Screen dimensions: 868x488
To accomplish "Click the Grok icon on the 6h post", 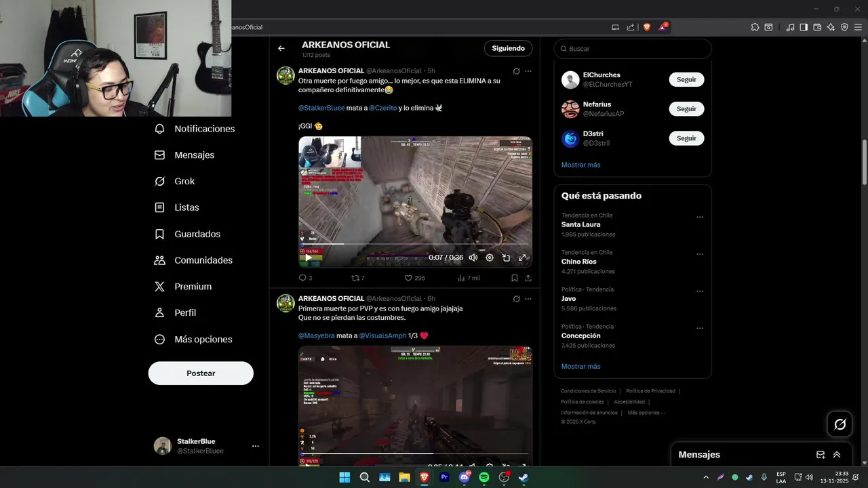I will pos(516,299).
